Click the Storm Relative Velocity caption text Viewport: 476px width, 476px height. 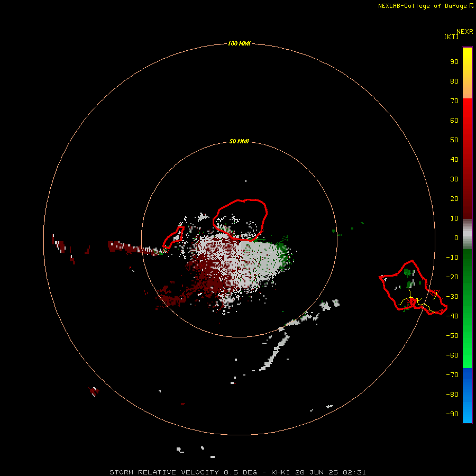(237, 472)
